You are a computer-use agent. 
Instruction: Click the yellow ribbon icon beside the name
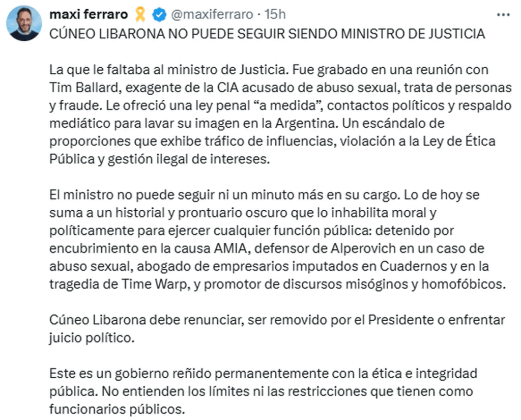point(141,16)
